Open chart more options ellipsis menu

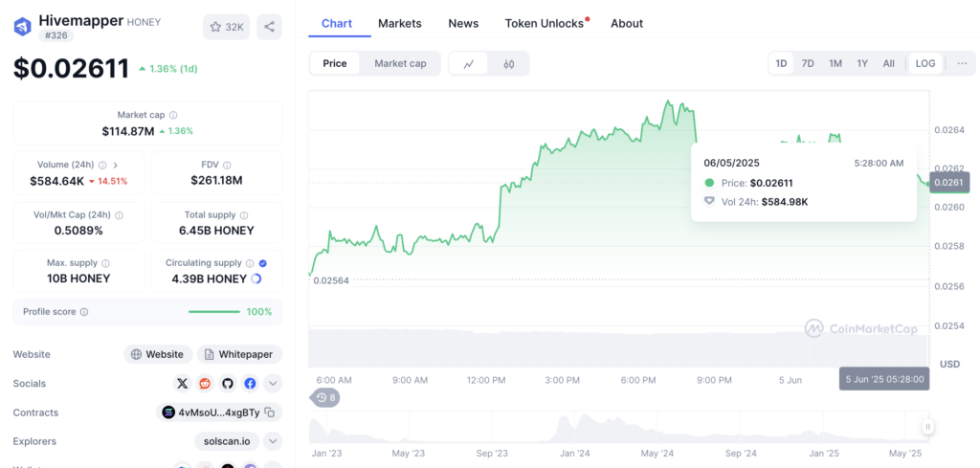pyautogui.click(x=963, y=64)
